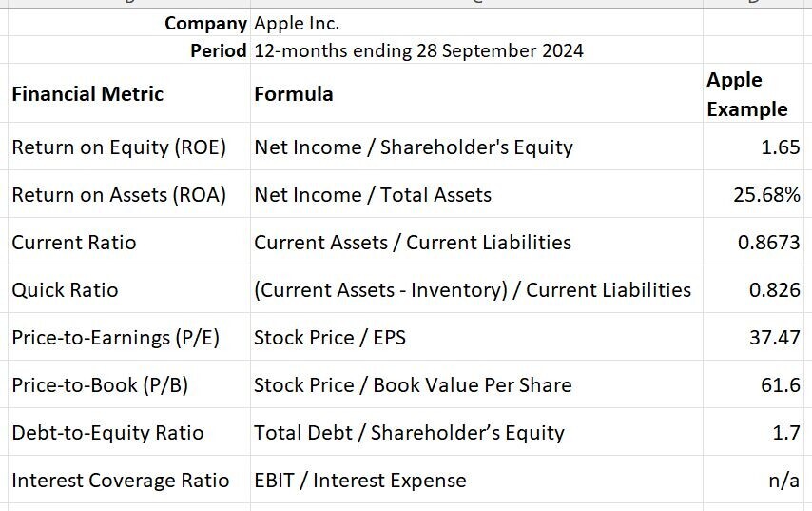Select the Financial Metric header cell
This screenshot has height=511, width=812.
(129, 94)
